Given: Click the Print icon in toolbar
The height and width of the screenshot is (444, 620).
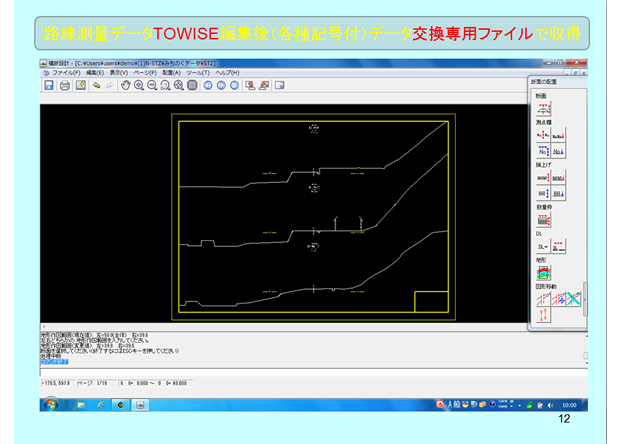Looking at the screenshot, I should (x=65, y=85).
